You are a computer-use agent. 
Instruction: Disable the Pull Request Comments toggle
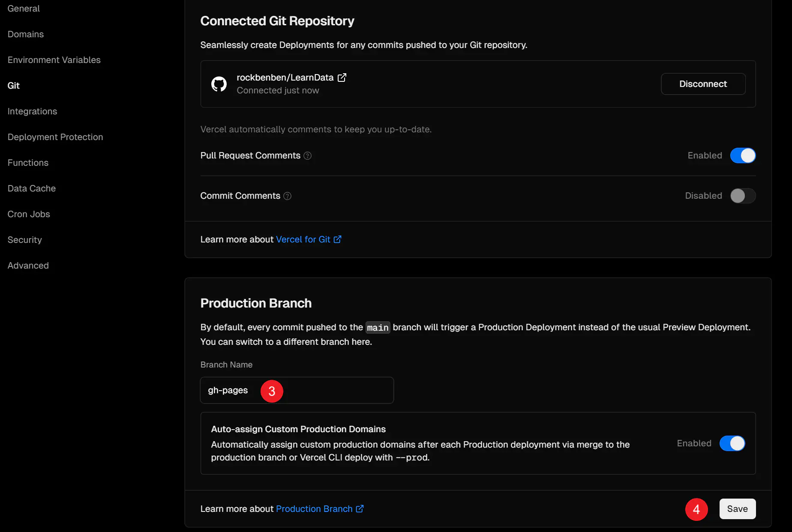[743, 155]
